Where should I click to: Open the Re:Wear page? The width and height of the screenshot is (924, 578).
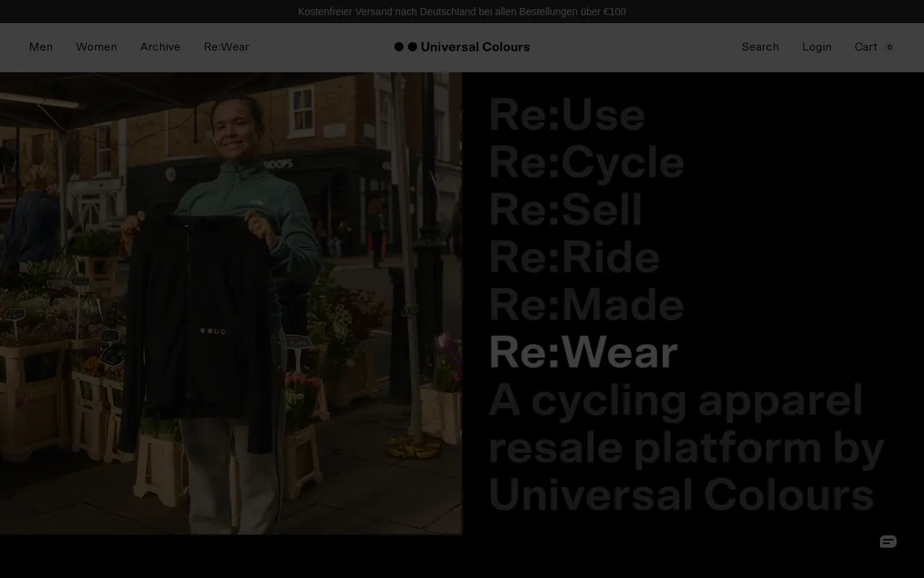(x=226, y=47)
